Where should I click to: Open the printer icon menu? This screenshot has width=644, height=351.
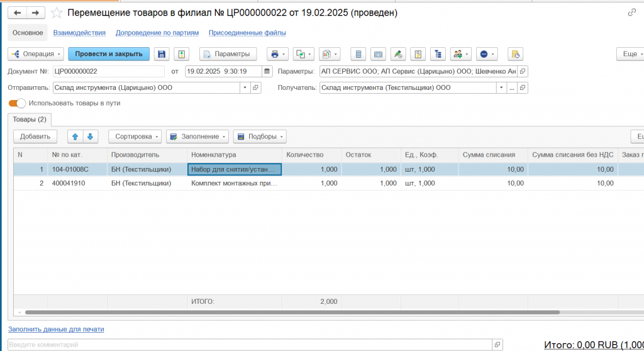click(277, 54)
